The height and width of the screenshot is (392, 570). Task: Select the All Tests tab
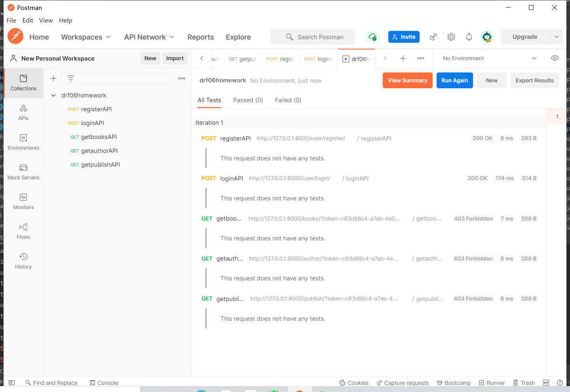pyautogui.click(x=209, y=100)
